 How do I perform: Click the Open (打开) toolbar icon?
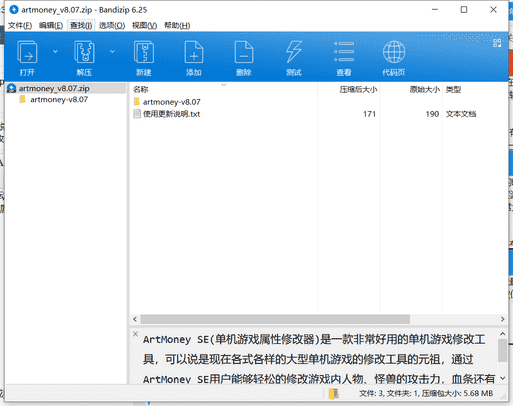coord(27,52)
